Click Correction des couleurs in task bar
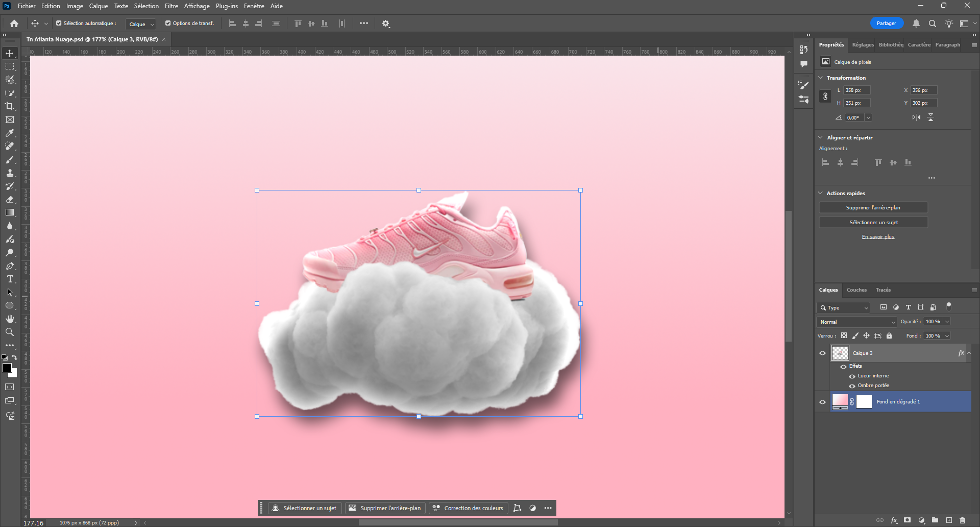The height and width of the screenshot is (527, 980). coord(468,508)
